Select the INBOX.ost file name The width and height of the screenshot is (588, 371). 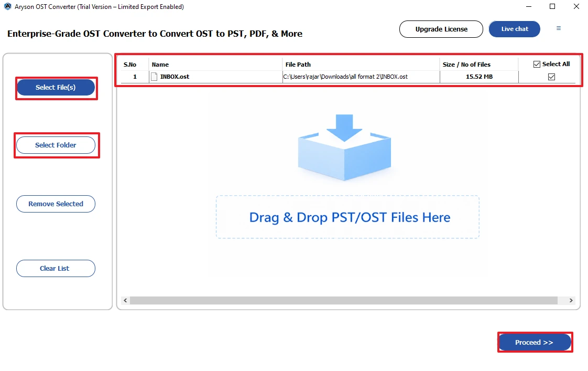(x=175, y=77)
